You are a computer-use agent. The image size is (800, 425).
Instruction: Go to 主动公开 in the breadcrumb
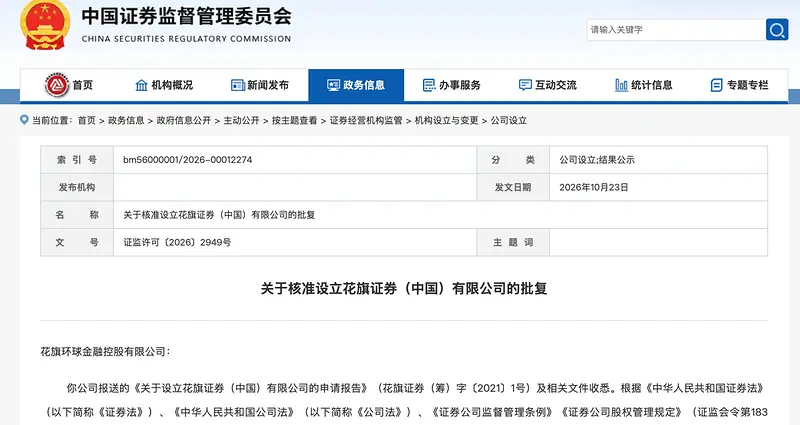241,120
